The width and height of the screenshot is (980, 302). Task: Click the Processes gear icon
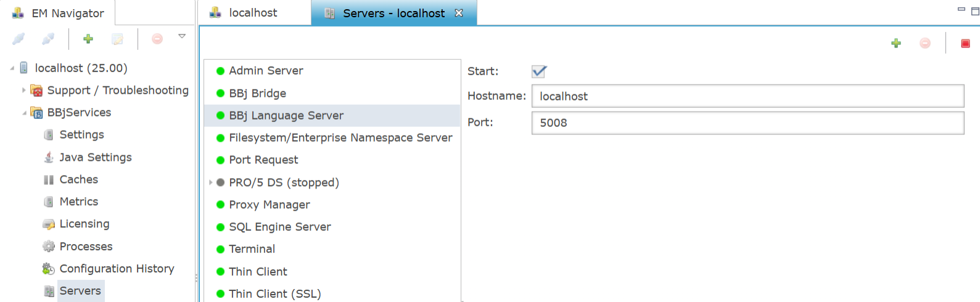49,247
